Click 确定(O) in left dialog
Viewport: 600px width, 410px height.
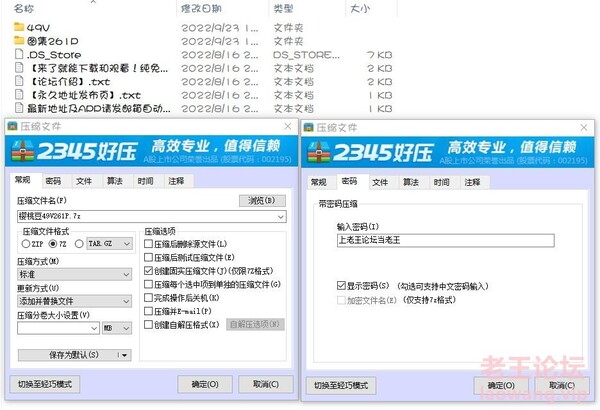coord(205,384)
